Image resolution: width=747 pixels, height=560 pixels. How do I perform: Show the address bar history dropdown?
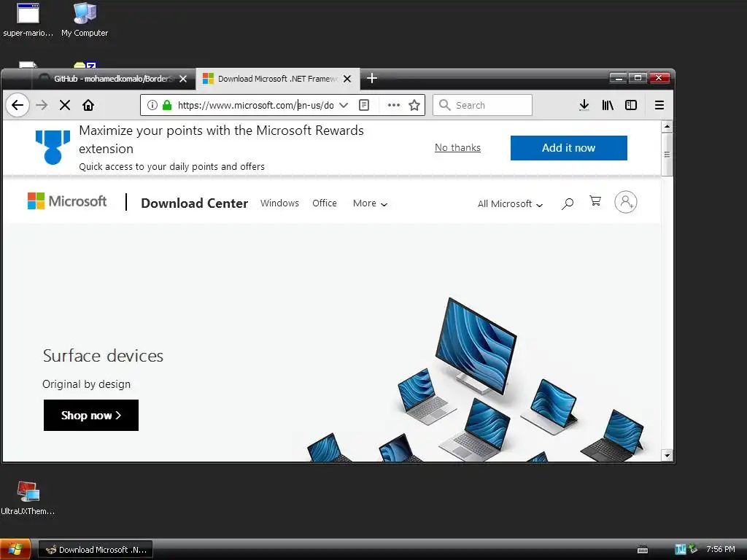tap(344, 105)
